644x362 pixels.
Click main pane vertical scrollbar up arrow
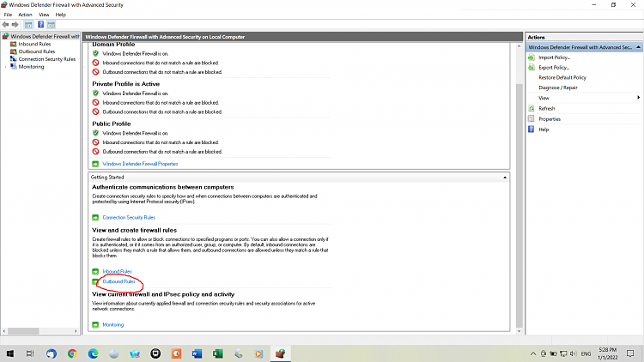coord(519,46)
